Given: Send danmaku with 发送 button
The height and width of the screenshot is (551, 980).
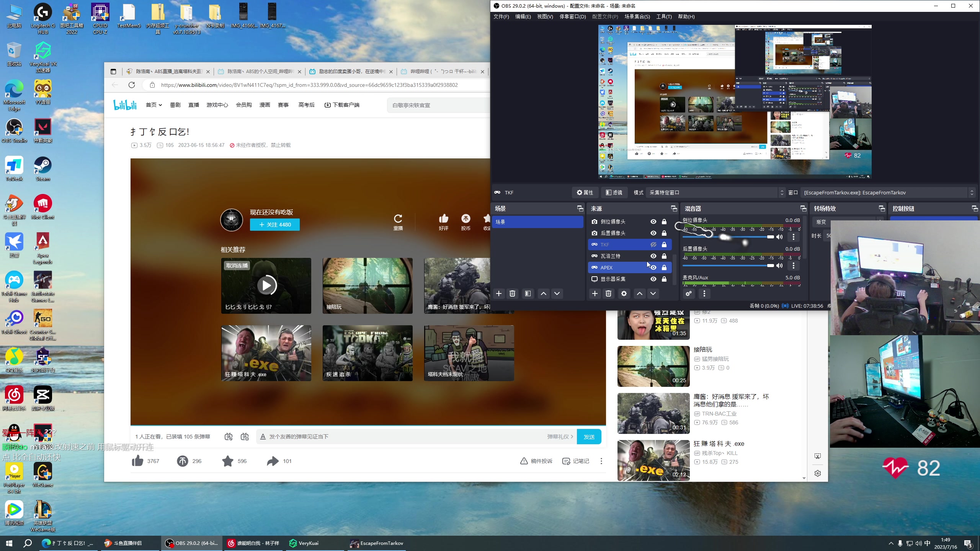Looking at the screenshot, I should click(589, 437).
